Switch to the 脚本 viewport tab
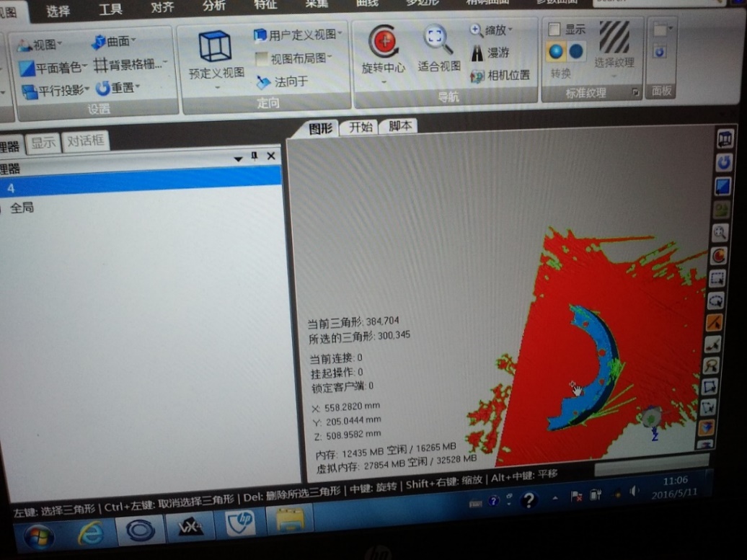The width and height of the screenshot is (747, 560). tap(399, 125)
